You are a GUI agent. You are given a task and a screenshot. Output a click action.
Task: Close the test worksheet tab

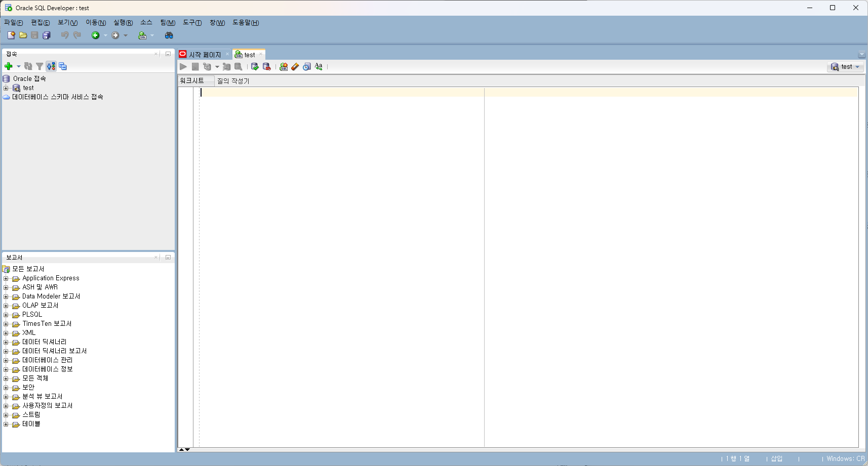(261, 54)
